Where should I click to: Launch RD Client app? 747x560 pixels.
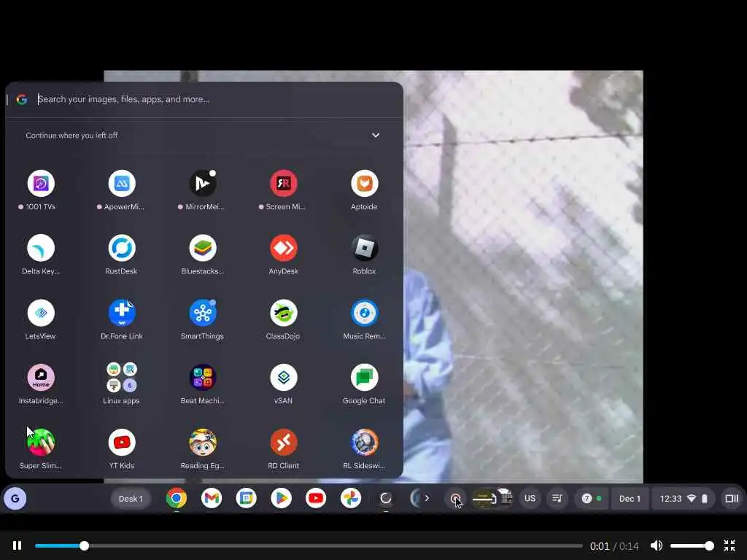click(x=284, y=443)
